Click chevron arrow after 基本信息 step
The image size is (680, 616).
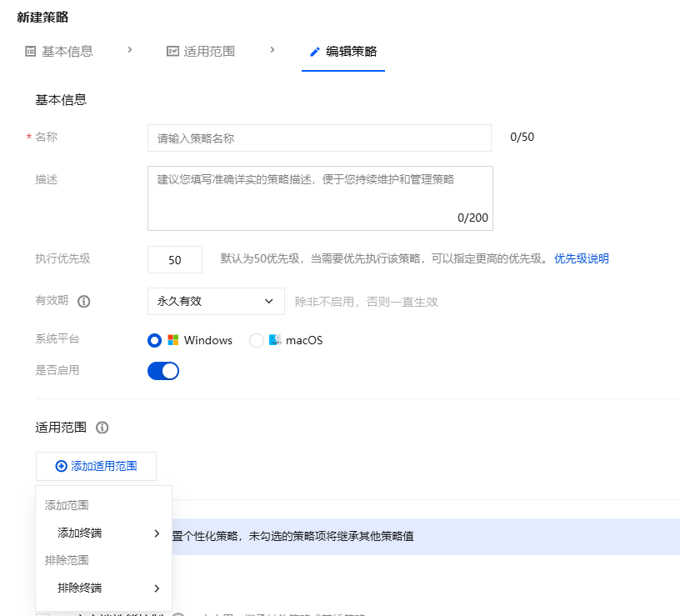(130, 50)
